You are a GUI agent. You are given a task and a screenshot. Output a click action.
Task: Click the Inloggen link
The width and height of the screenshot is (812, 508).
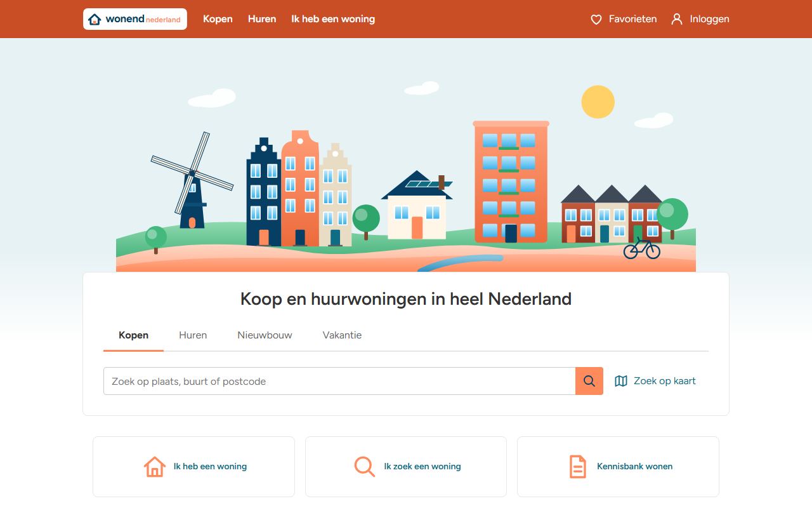pyautogui.click(x=700, y=19)
